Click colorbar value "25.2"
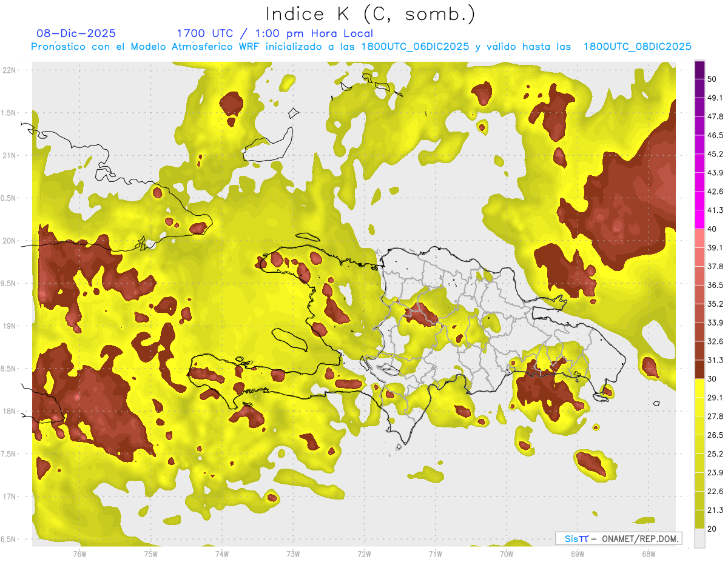728x562 pixels. pos(715,454)
